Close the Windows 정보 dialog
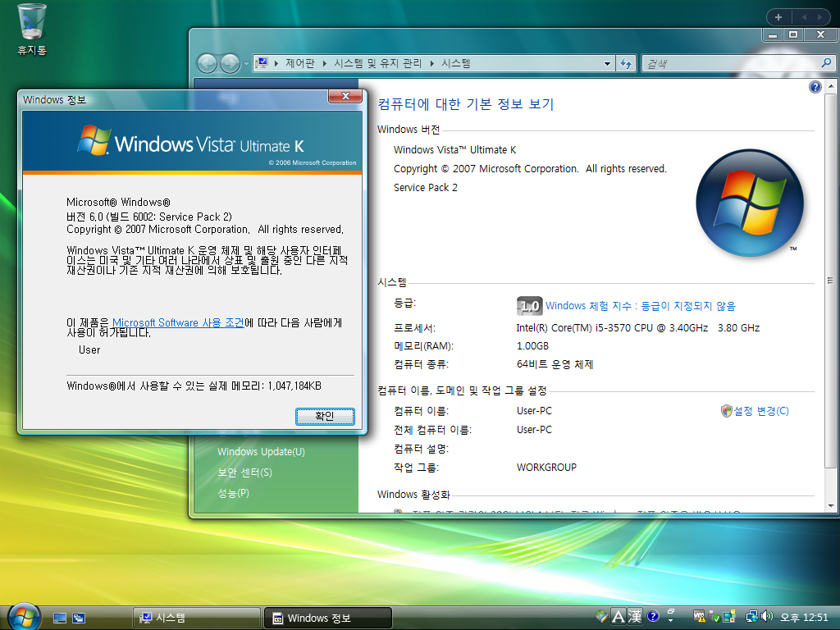Screen dimensions: 840x630 coord(346,96)
